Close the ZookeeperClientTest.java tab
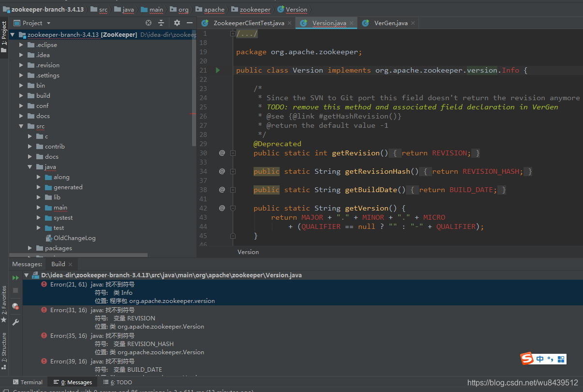The height and width of the screenshot is (392, 583). click(x=289, y=23)
